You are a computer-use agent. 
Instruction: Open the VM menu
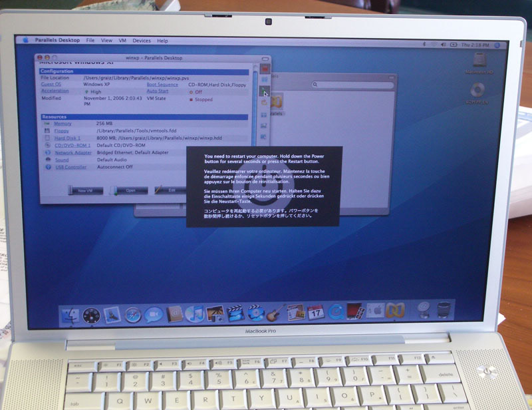click(122, 41)
